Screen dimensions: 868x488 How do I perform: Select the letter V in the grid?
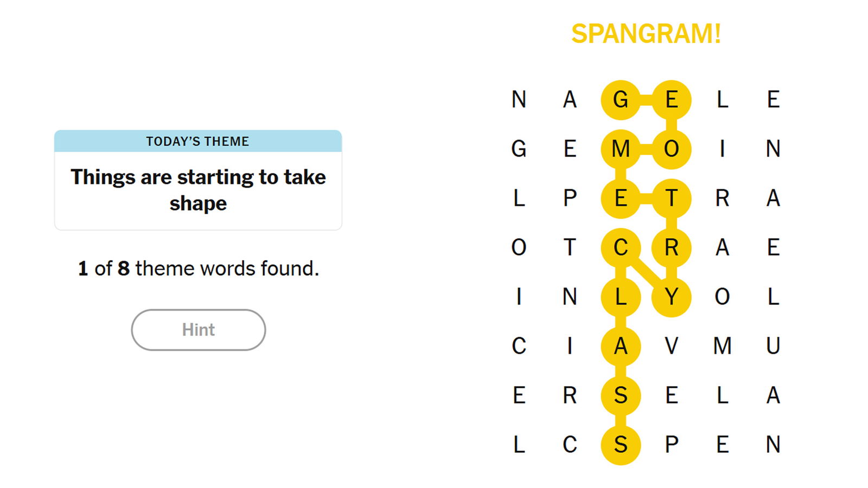pos(672,346)
